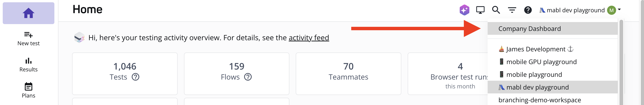Open Plans in sidebar
This screenshot has height=105, width=644.
click(x=29, y=90)
